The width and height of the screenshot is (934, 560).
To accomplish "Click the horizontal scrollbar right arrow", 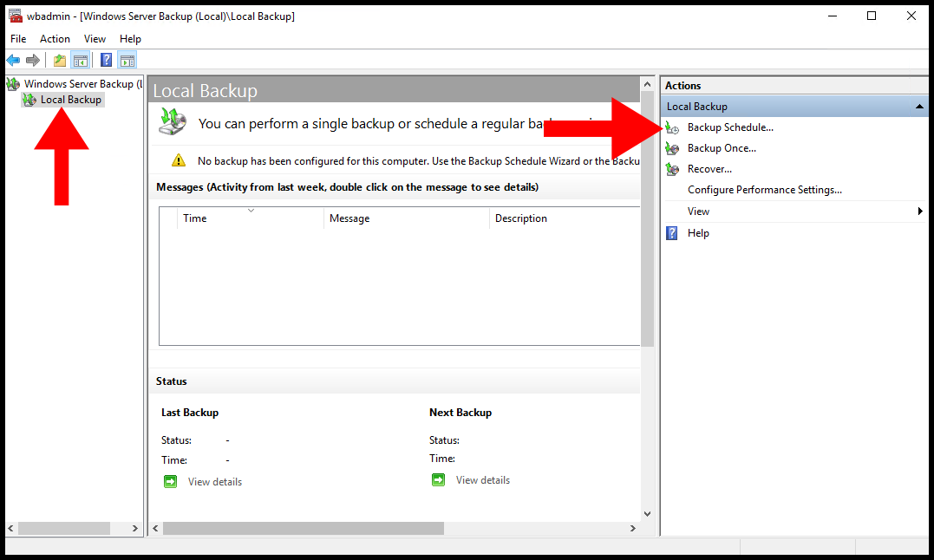I will [632, 528].
